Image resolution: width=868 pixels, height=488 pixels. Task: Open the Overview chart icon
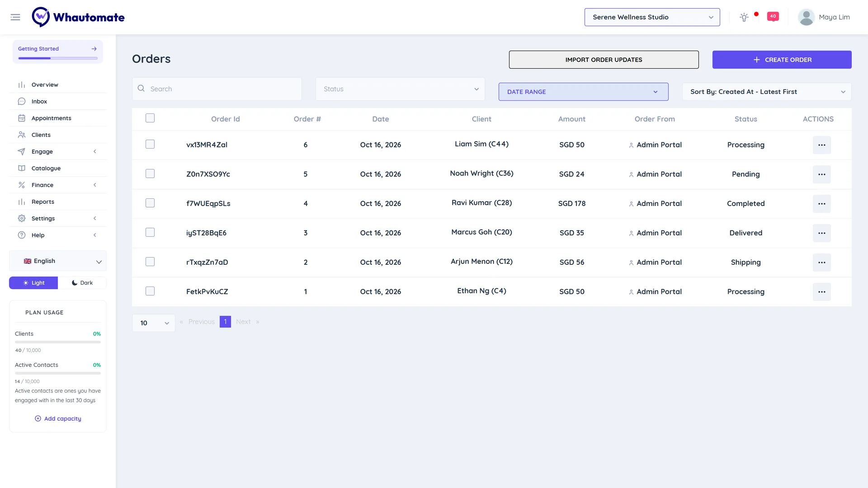[22, 85]
